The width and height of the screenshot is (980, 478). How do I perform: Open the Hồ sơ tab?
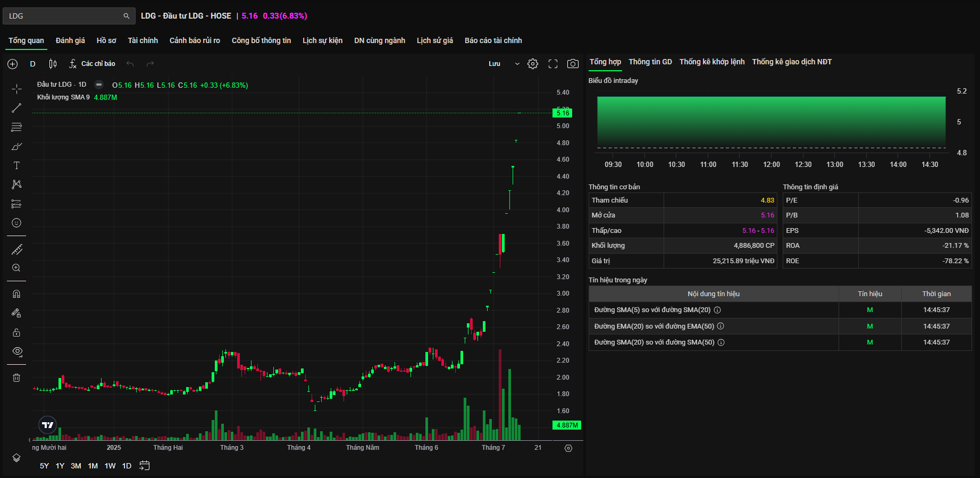tap(106, 40)
